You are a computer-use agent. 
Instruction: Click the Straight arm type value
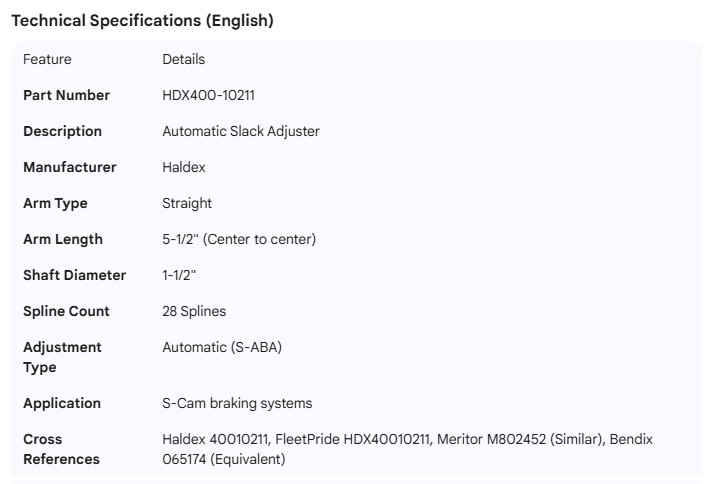(187, 203)
